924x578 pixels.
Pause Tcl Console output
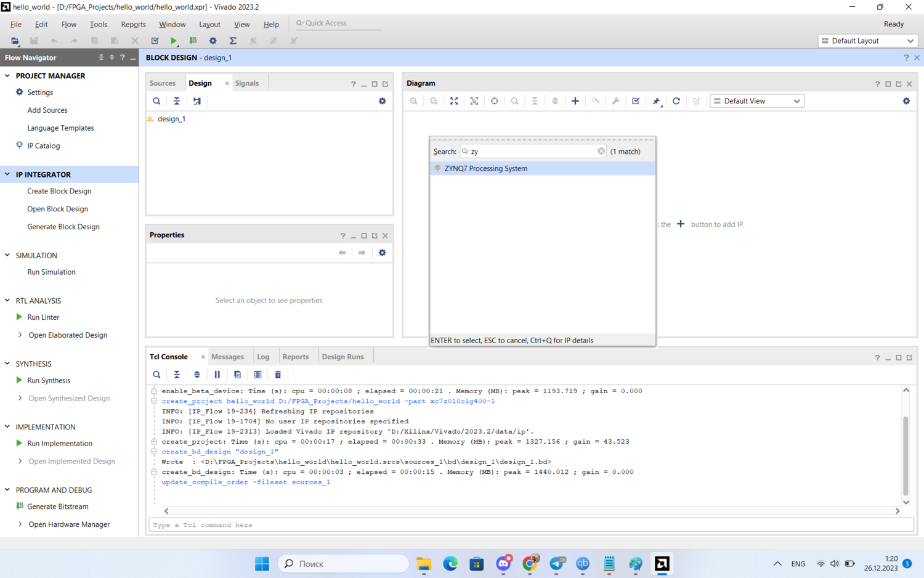(217, 375)
